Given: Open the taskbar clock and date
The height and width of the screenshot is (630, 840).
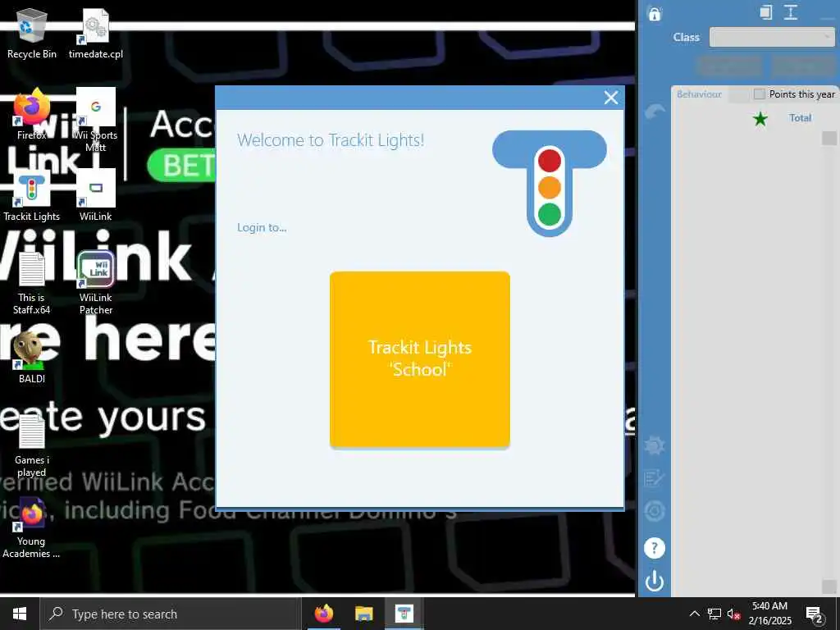Looking at the screenshot, I should click(769, 614).
